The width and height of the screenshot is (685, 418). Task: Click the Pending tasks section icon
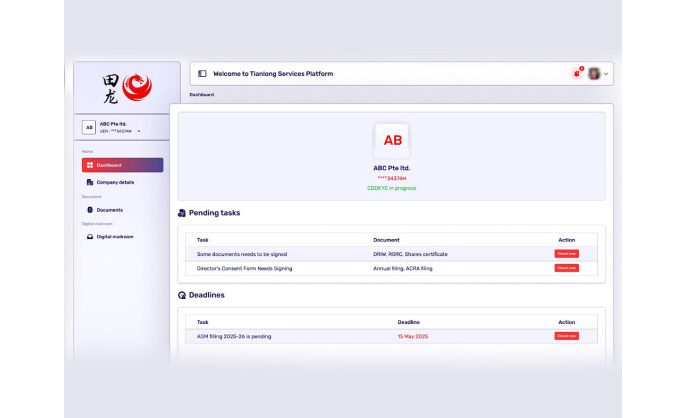(x=182, y=213)
